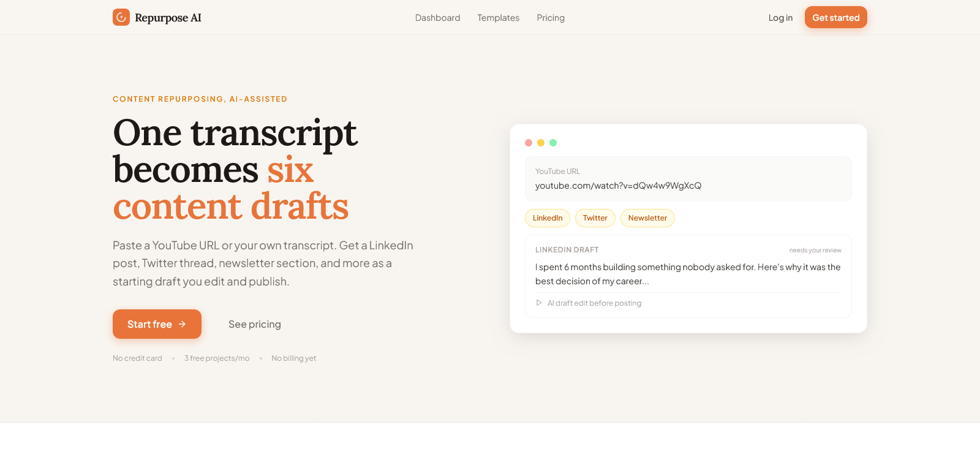Viewport: 980px width, 457px height.
Task: Click the Repurpose AI brand name
Action: [x=168, y=18]
